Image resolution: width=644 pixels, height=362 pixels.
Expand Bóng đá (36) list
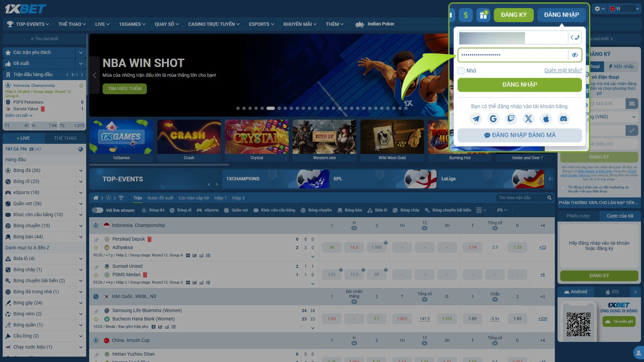80,171
